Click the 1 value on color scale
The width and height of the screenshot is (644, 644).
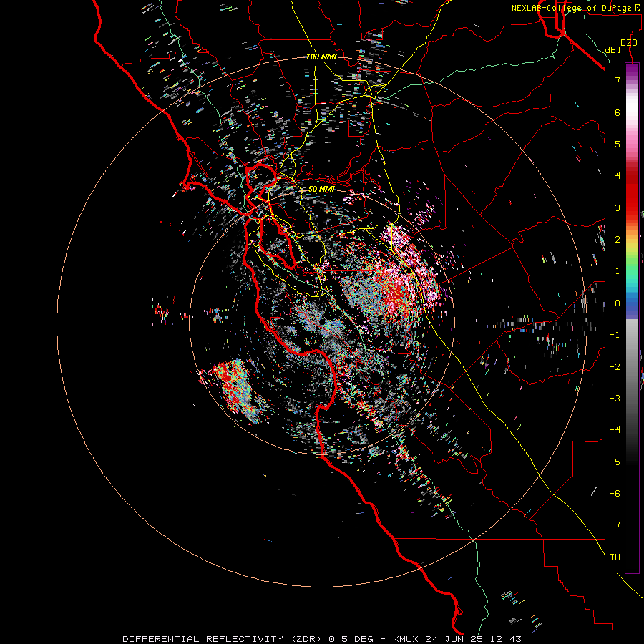(618, 271)
